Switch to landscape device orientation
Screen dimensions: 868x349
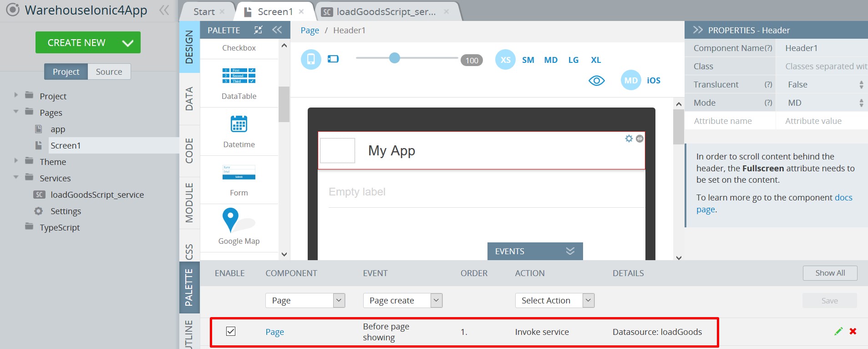[x=333, y=59]
